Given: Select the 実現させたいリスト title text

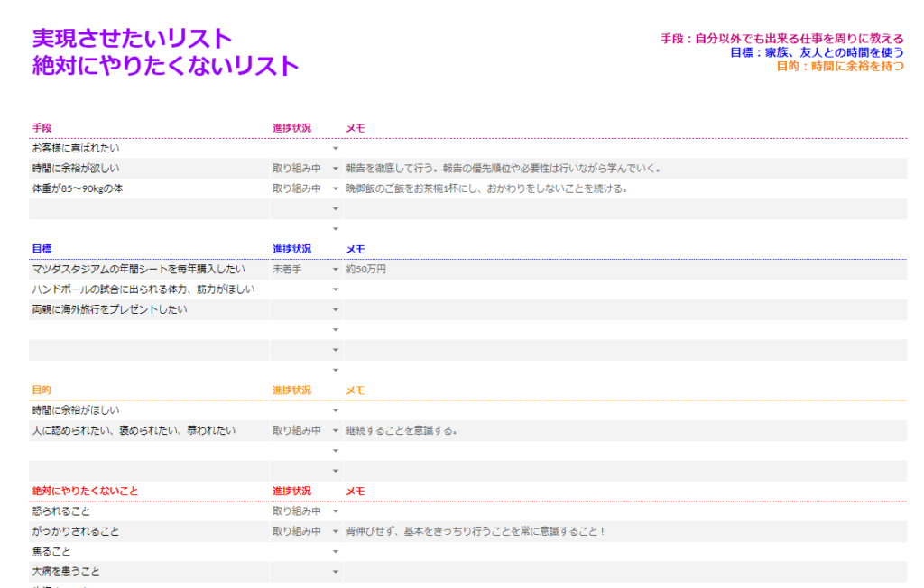Looking at the screenshot, I should [x=133, y=38].
